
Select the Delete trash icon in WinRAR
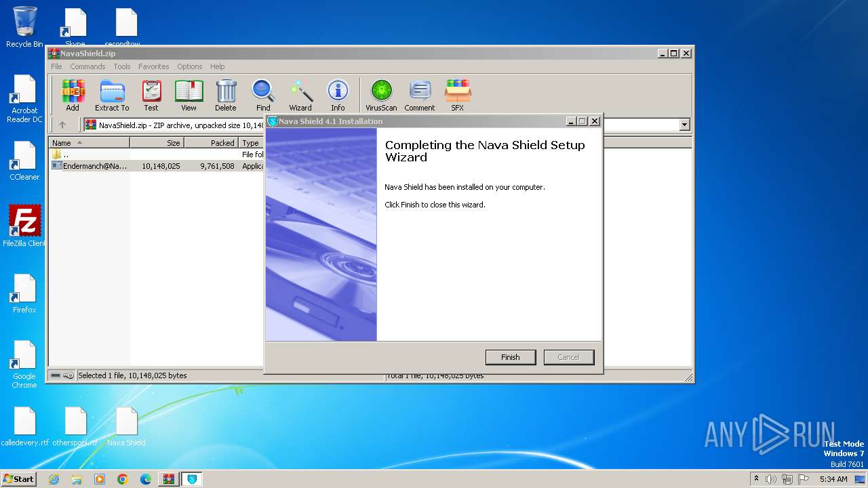click(226, 95)
